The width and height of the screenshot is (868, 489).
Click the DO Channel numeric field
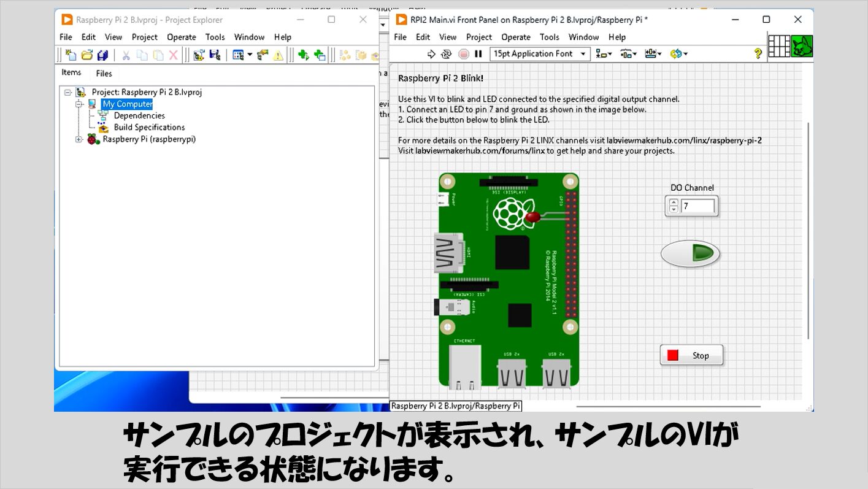point(697,206)
